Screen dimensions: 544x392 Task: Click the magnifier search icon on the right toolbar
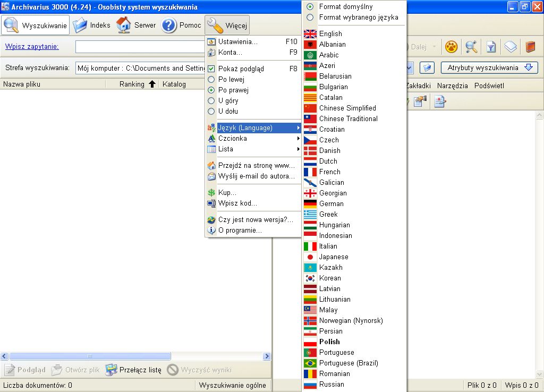tap(471, 47)
